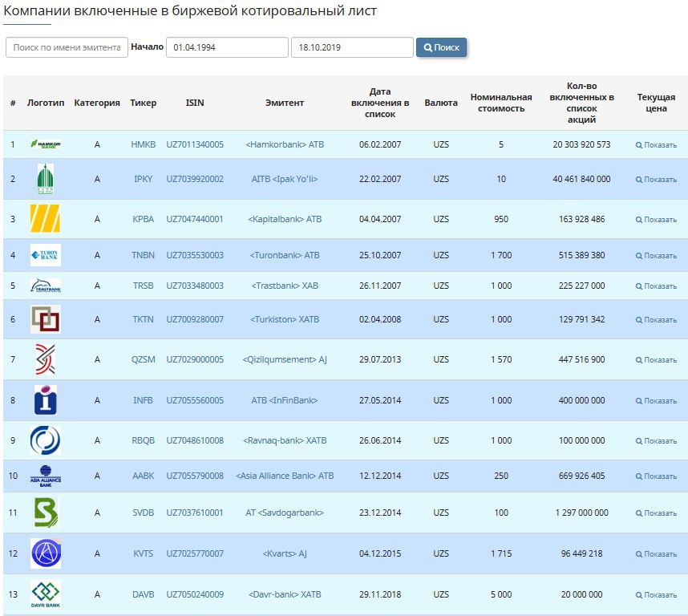Show current price for Davr-bank
The width and height of the screenshot is (688, 616).
coord(657,595)
